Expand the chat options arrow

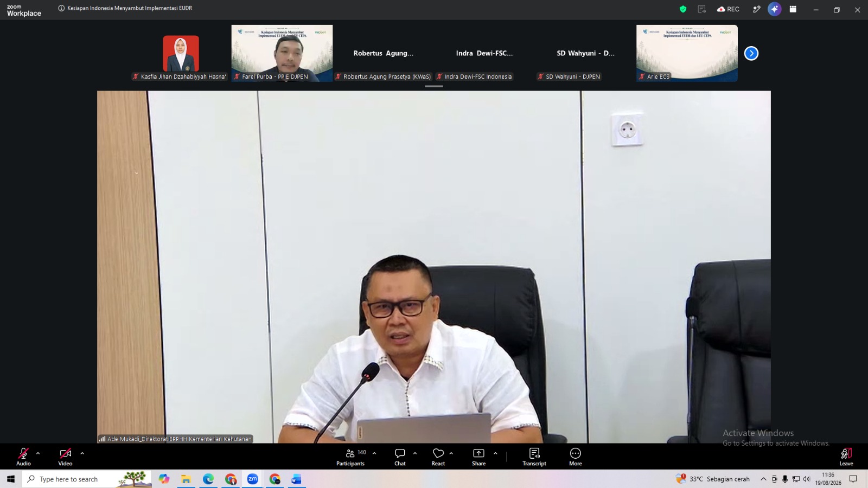tap(415, 453)
